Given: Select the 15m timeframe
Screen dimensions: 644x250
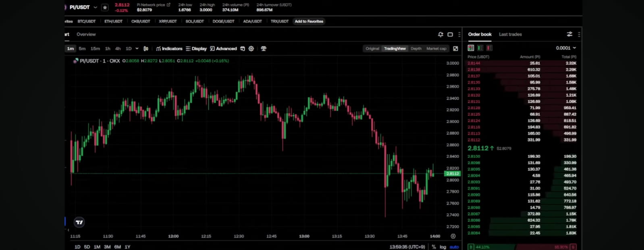Looking at the screenshot, I should [x=95, y=48].
